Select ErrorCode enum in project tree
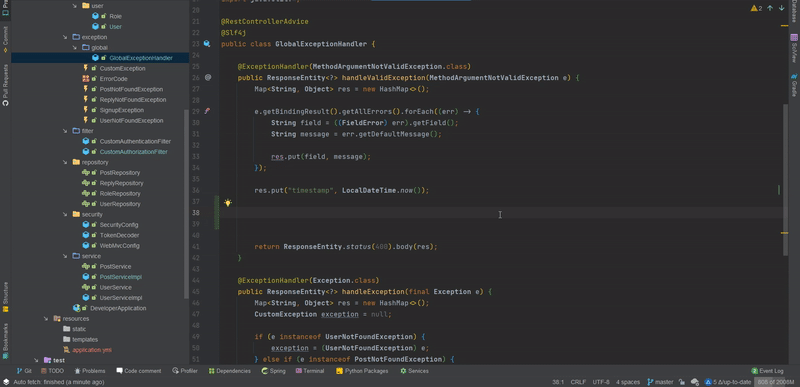Viewport: 800px width, 387px height. [x=113, y=79]
